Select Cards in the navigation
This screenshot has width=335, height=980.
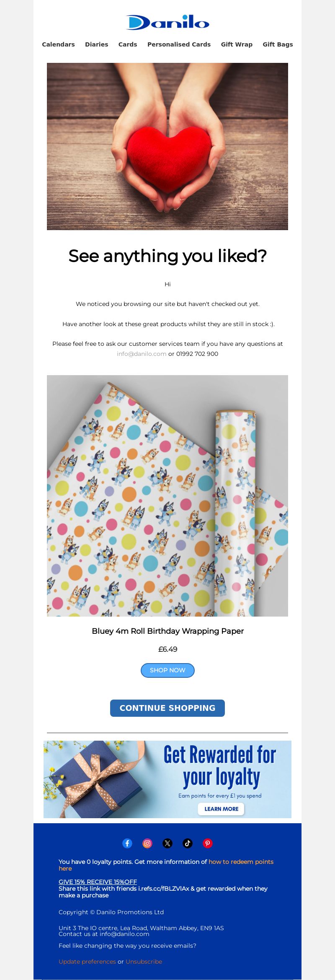128,44
